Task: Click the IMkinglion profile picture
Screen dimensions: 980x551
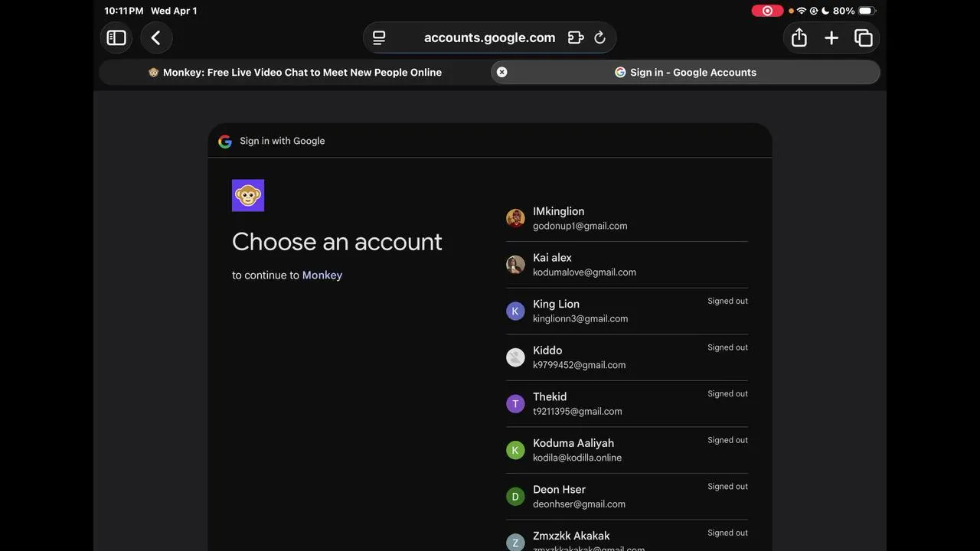Action: pos(515,218)
